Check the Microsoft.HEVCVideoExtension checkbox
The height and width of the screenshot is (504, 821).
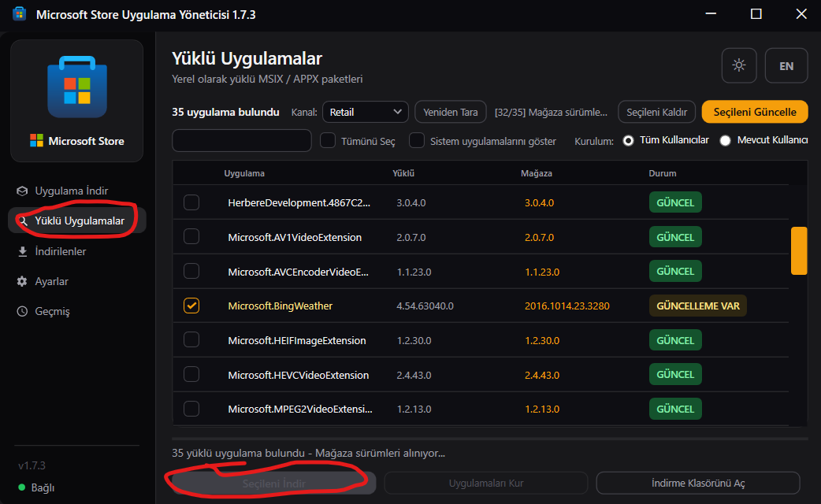[191, 374]
